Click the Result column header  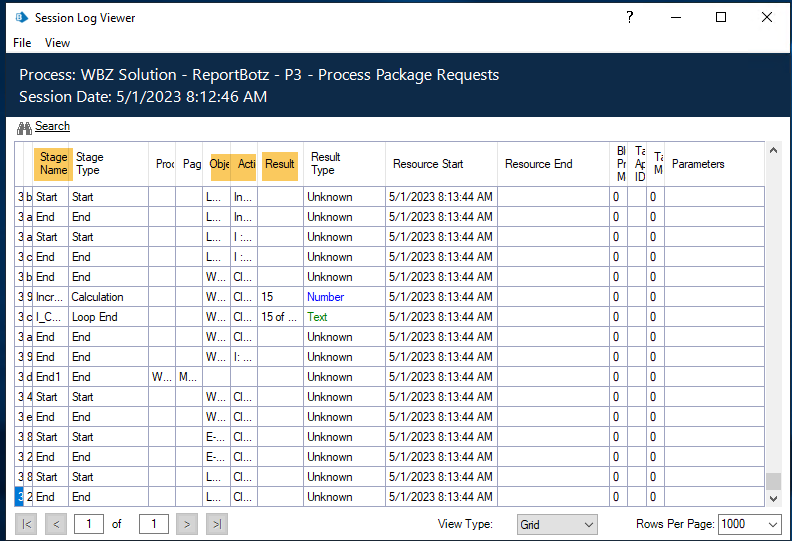[280, 164]
